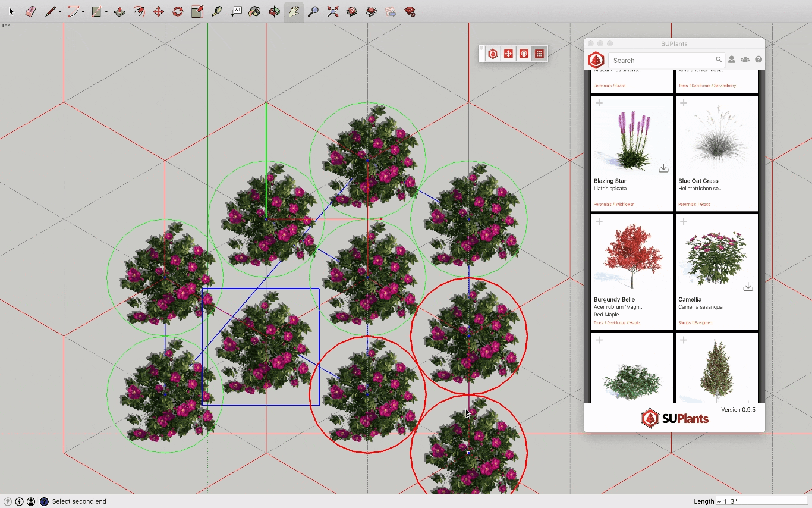Image resolution: width=812 pixels, height=508 pixels.
Task: Open the SUPlants help icon
Action: click(759, 59)
